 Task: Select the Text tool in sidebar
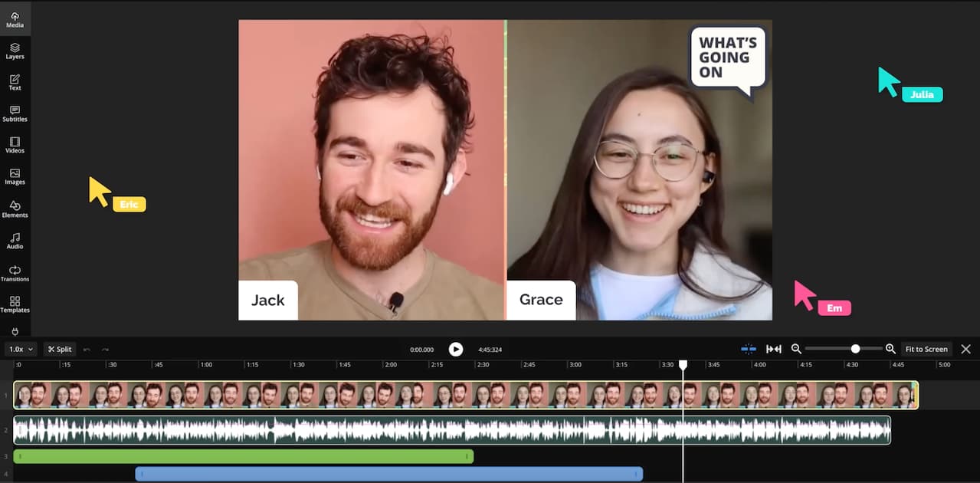click(15, 83)
